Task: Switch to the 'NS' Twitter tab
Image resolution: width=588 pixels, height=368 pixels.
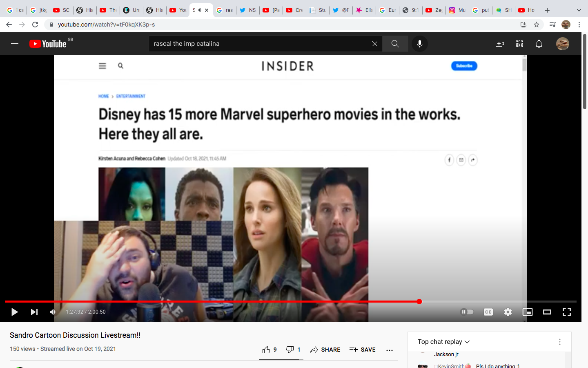Action: [248, 10]
